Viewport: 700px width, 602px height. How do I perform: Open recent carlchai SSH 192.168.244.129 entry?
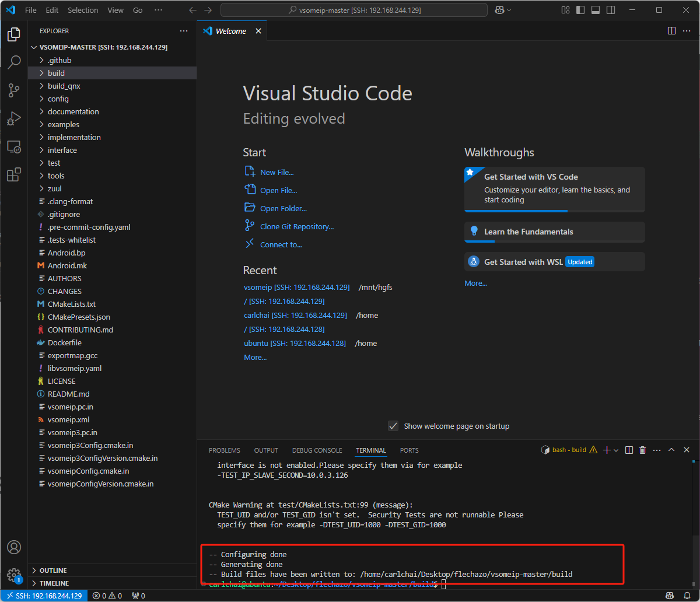[x=295, y=315]
